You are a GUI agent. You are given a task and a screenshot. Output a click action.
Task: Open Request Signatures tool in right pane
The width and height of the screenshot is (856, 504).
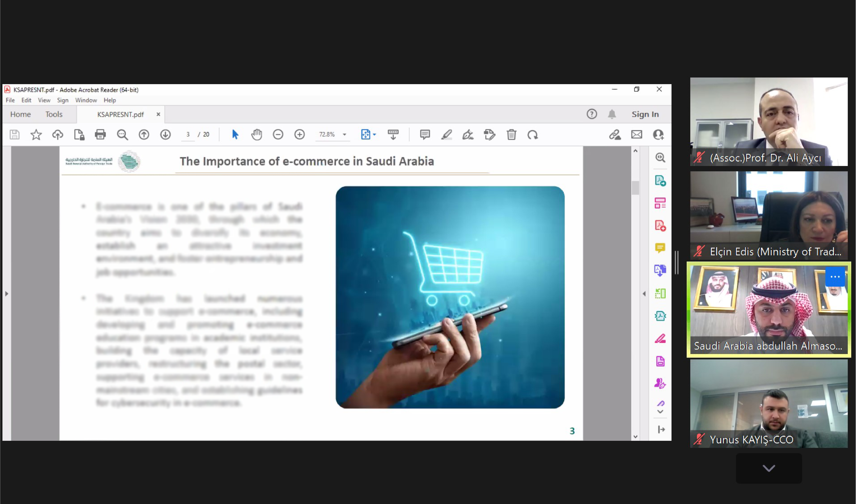tap(660, 384)
